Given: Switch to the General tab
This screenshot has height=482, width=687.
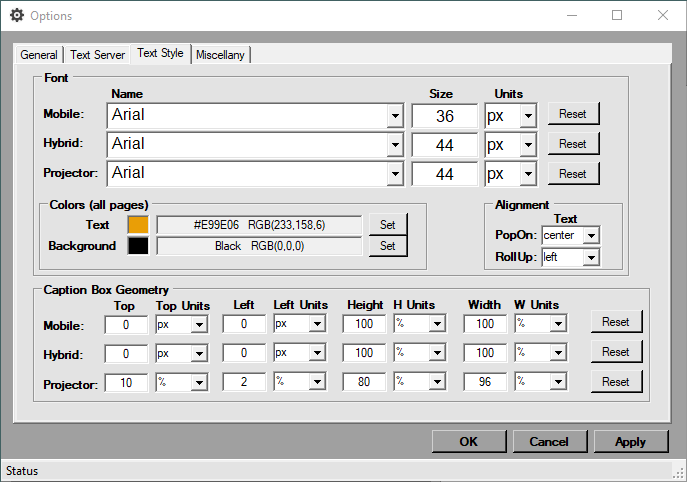Looking at the screenshot, I should pyautogui.click(x=39, y=55).
